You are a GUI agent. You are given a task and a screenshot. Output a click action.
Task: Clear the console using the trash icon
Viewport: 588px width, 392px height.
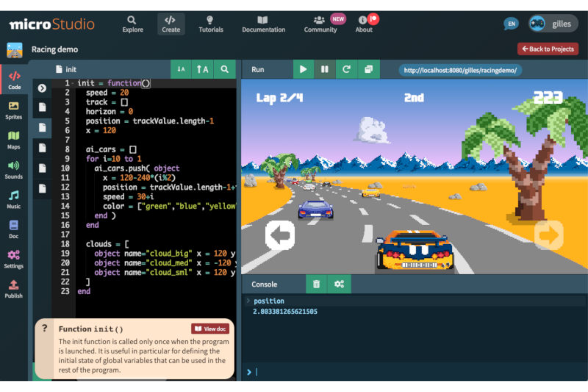[x=316, y=284]
